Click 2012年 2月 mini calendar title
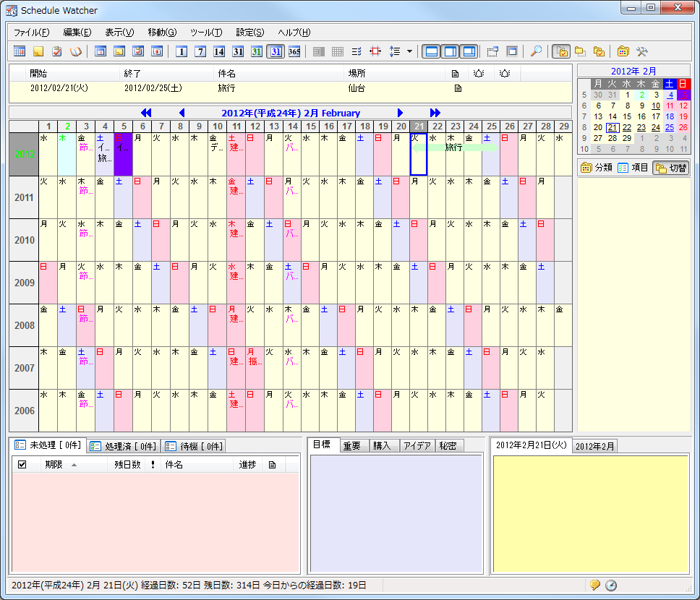This screenshot has height=600, width=700. pyautogui.click(x=633, y=71)
